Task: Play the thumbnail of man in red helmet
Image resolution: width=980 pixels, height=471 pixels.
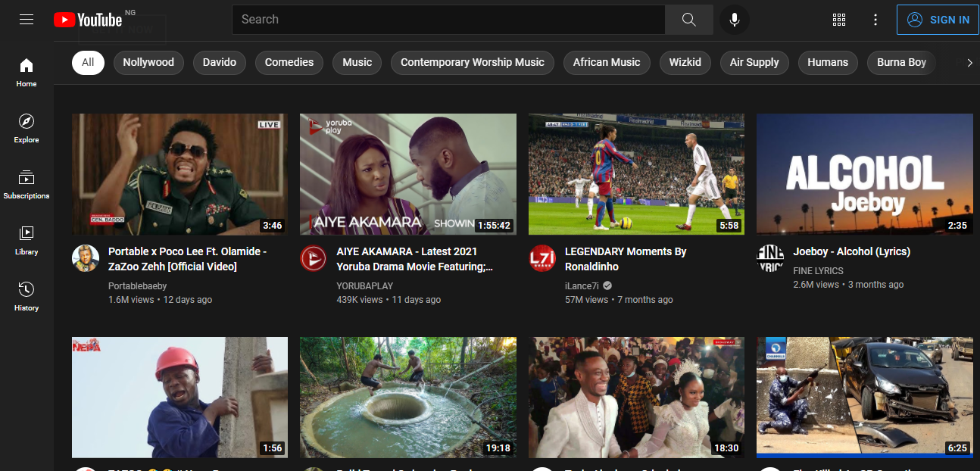Action: (x=180, y=398)
